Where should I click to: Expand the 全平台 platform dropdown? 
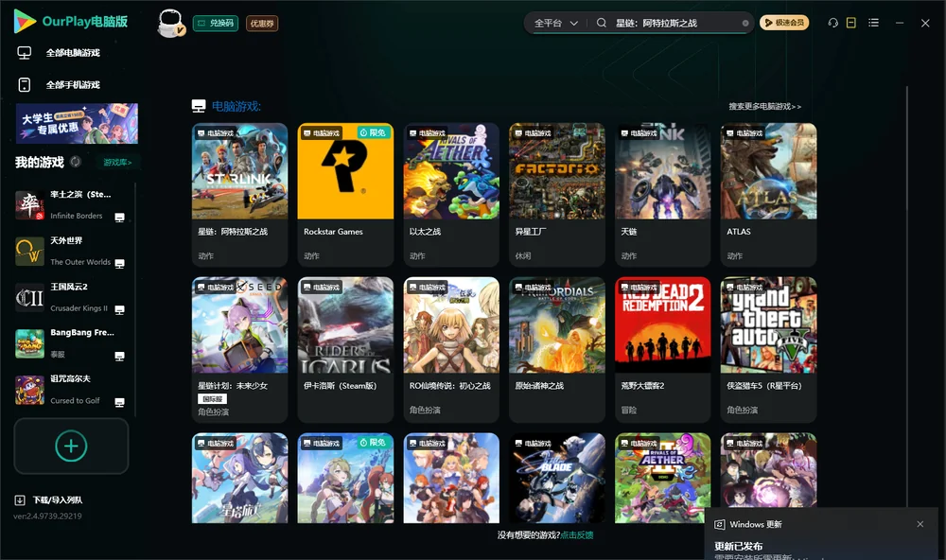555,23
